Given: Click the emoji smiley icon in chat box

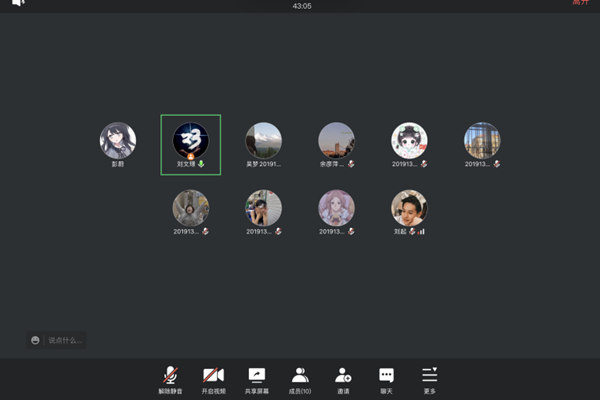Looking at the screenshot, I should [36, 341].
